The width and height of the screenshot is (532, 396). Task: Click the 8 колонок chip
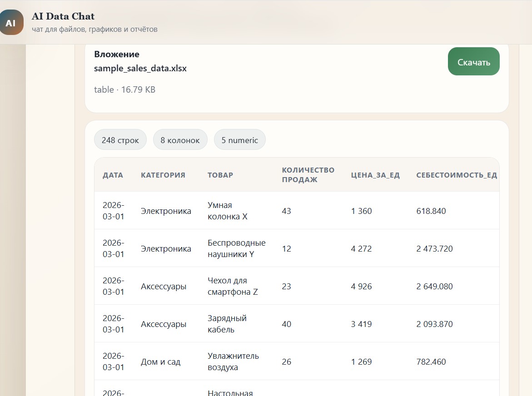[180, 140]
